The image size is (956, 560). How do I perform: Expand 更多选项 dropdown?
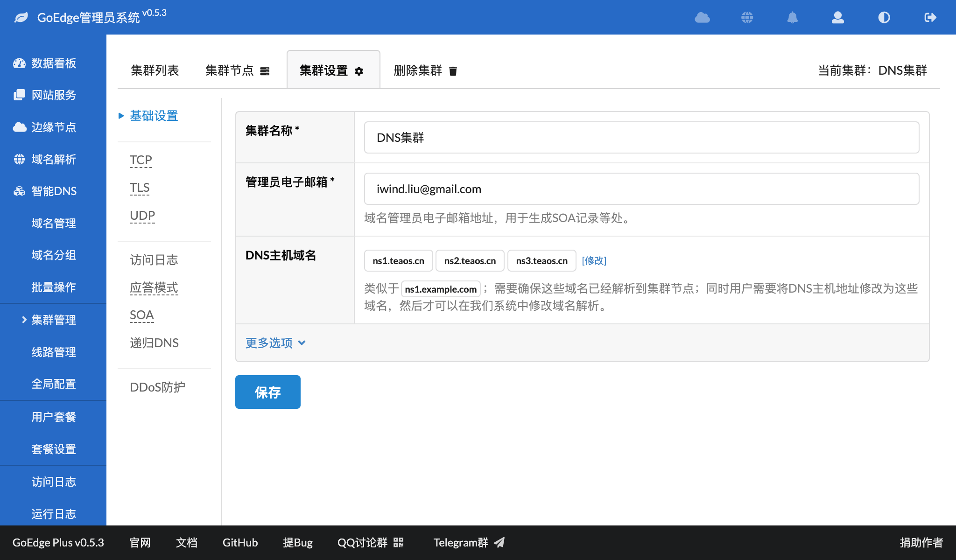pyautogui.click(x=276, y=343)
